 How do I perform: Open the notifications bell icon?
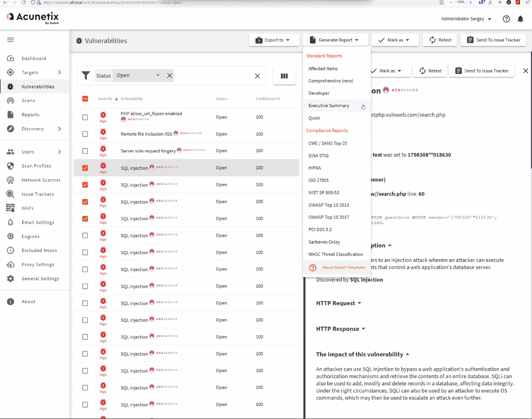[x=520, y=19]
